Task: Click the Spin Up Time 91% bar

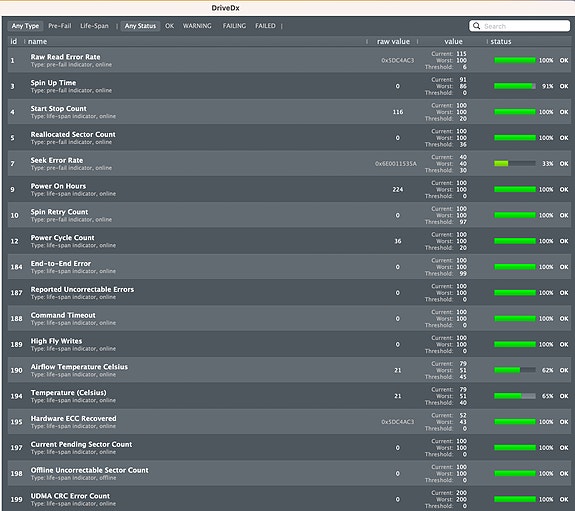Action: pyautogui.click(x=514, y=86)
